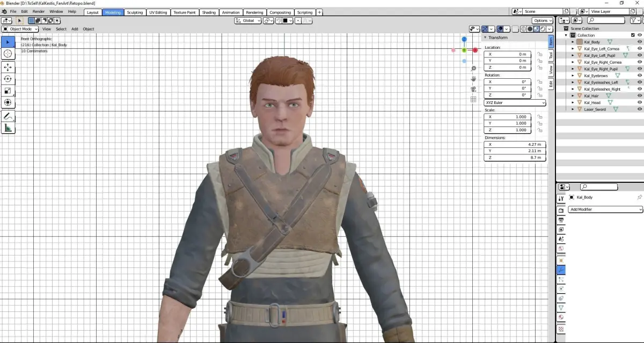Screen dimensions: 644x343
Task: Open the Tool properties tab icon
Action: pyautogui.click(x=561, y=198)
